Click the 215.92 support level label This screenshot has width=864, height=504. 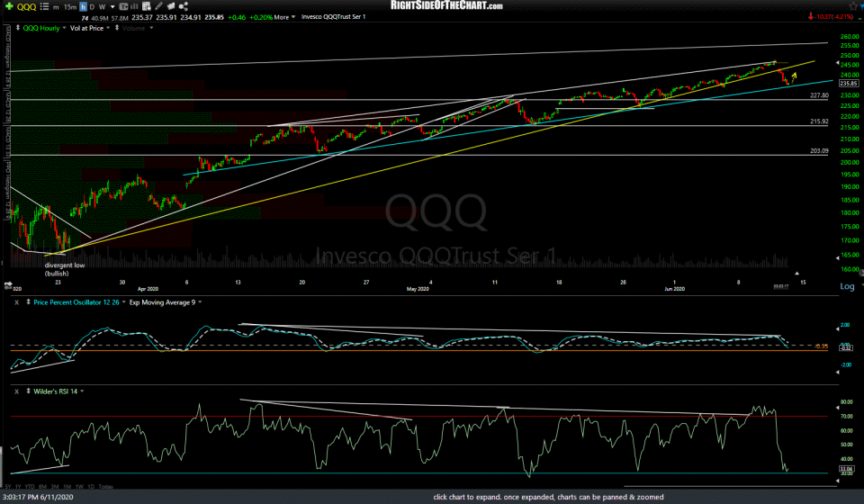[819, 121]
